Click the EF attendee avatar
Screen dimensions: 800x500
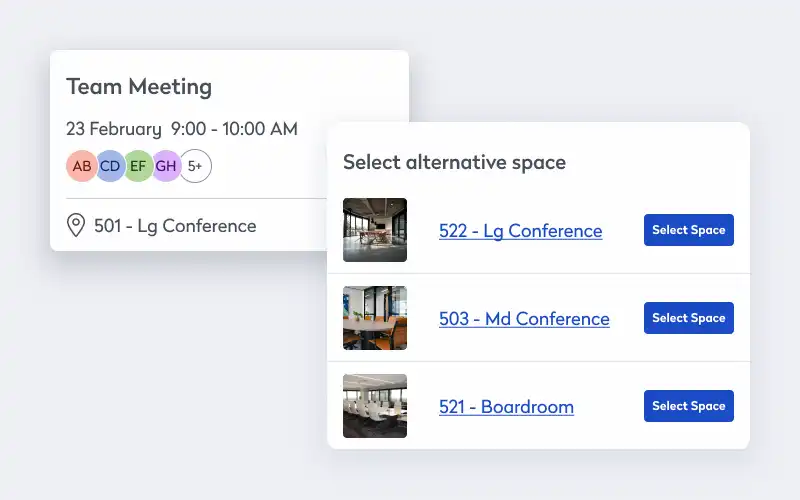(x=138, y=166)
